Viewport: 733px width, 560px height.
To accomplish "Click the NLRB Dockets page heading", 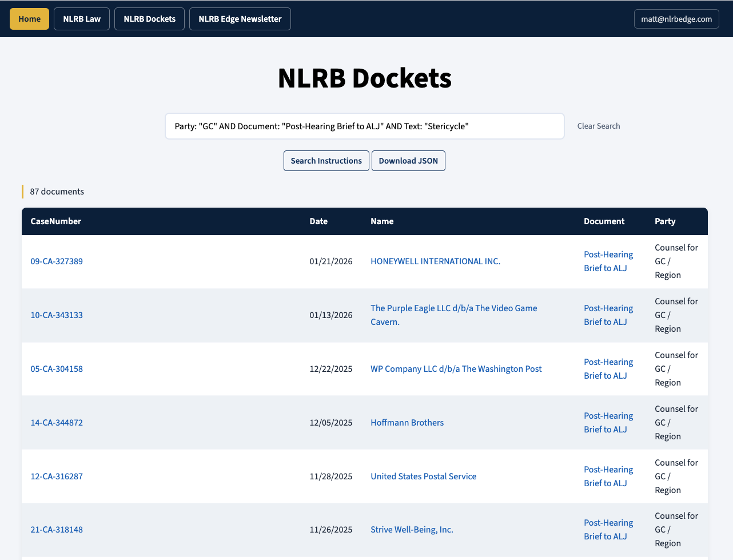I will pos(365,78).
